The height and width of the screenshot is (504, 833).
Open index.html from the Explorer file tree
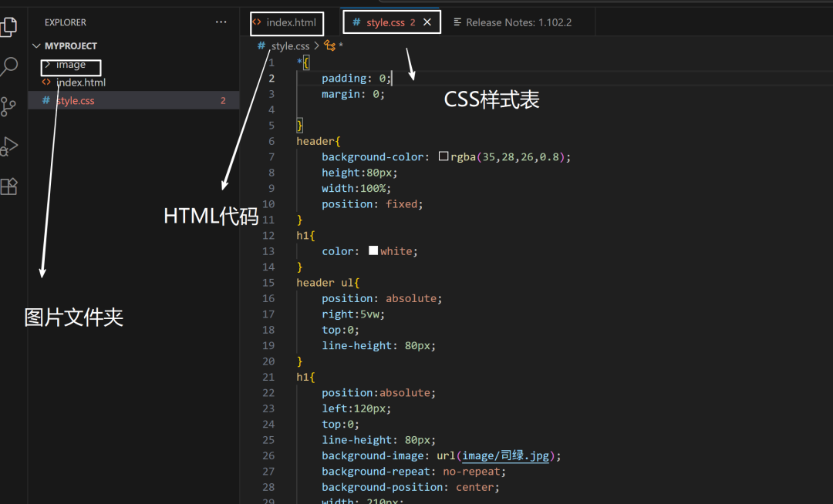click(x=80, y=82)
